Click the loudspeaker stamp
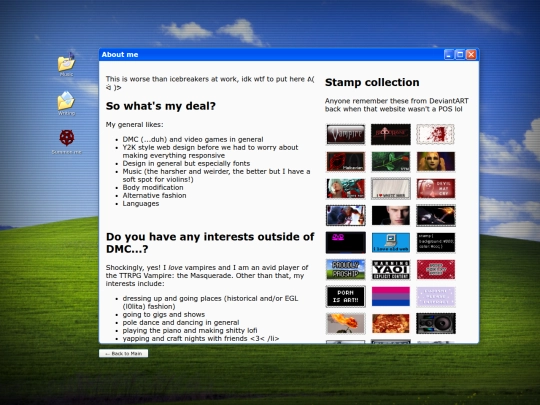Image resolution: width=540 pixels, height=405 pixels. 436,323
